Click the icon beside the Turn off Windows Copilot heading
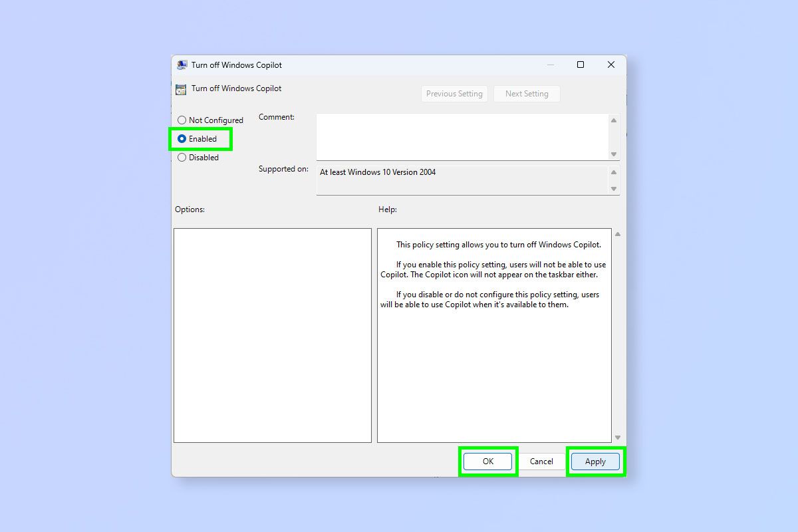The image size is (798, 532). (180, 88)
